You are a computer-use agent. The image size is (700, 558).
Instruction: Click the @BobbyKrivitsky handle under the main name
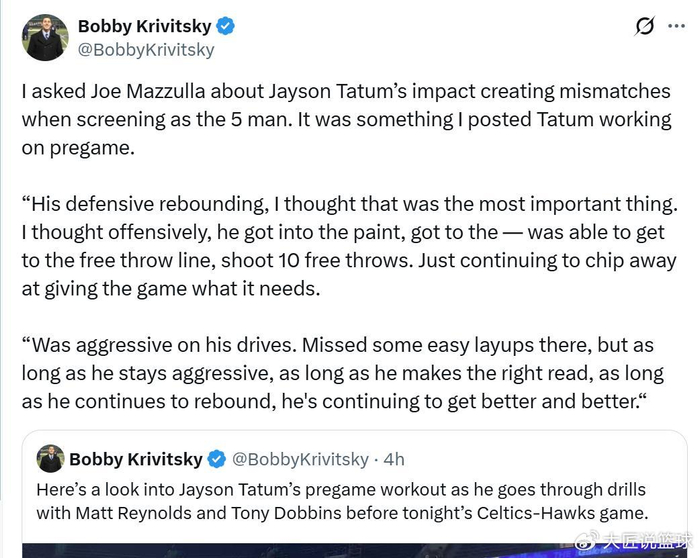click(146, 49)
